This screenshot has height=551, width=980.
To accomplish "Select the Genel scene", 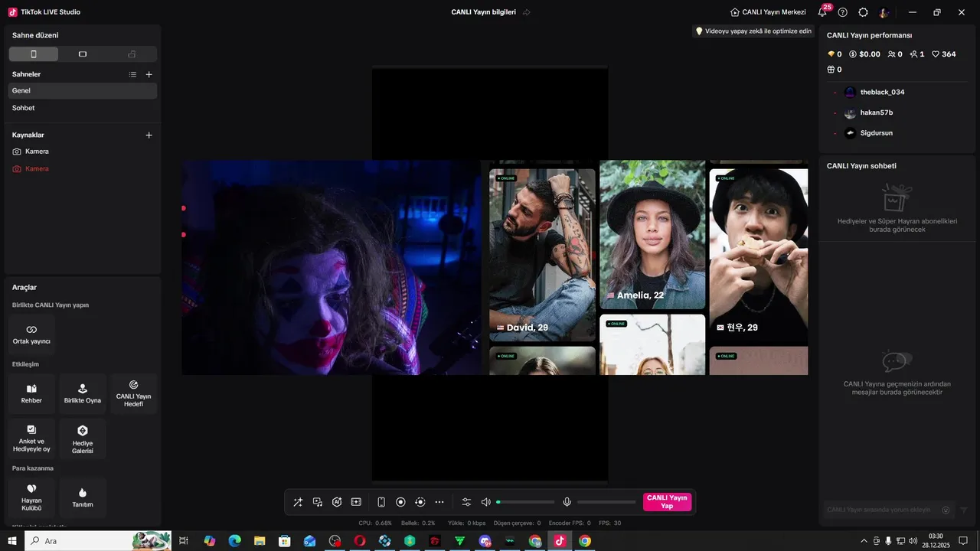I will tap(83, 90).
